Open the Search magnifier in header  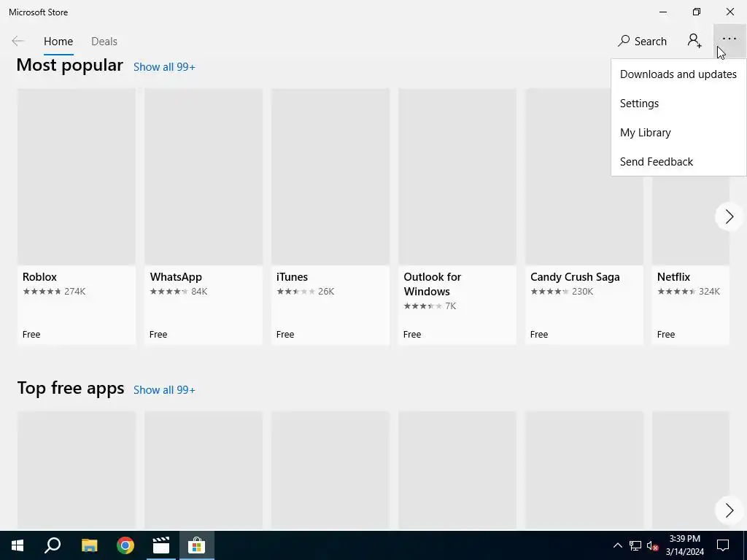642,42
